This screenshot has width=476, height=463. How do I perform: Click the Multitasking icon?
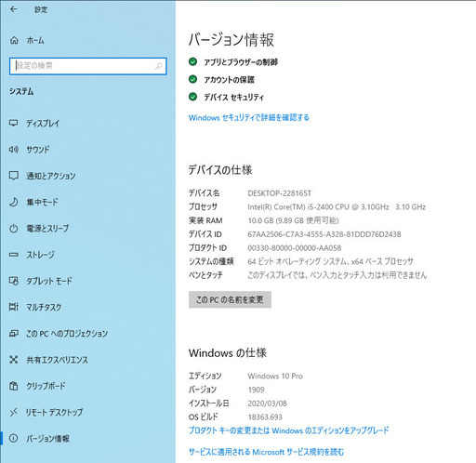pos(13,307)
